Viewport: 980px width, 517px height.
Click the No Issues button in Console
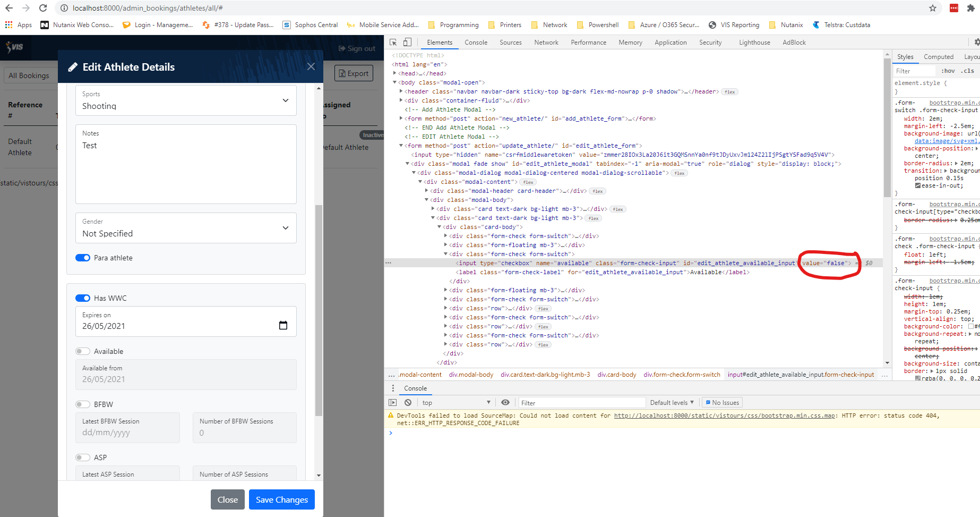click(x=722, y=402)
